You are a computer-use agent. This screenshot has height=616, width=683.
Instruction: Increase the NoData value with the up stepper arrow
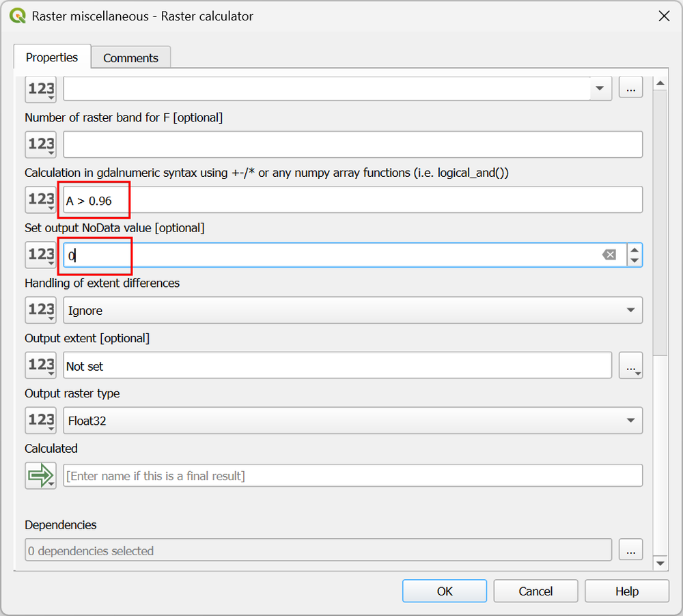pos(635,250)
